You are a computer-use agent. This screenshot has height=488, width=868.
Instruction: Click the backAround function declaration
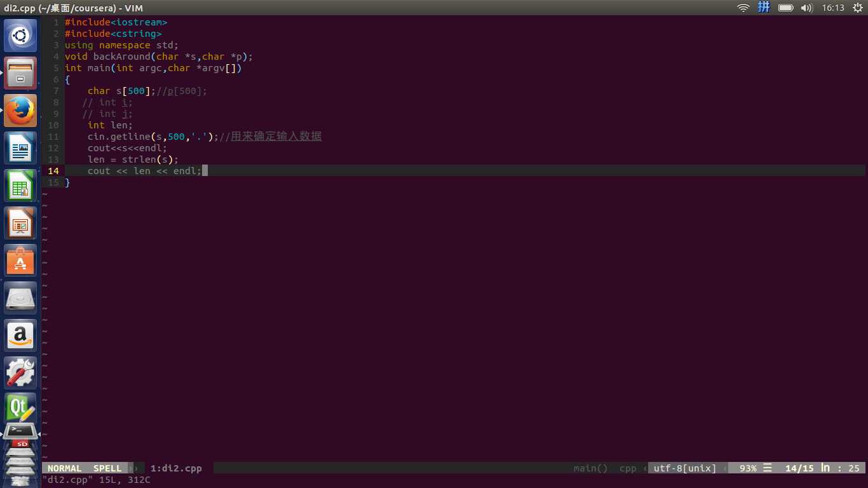pyautogui.click(x=159, y=57)
